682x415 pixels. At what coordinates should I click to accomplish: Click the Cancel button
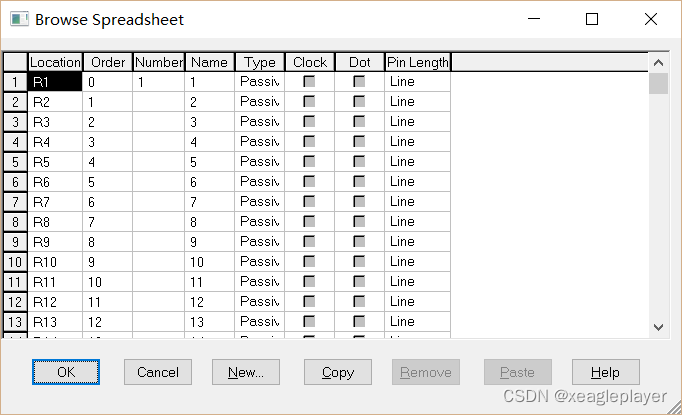point(158,372)
